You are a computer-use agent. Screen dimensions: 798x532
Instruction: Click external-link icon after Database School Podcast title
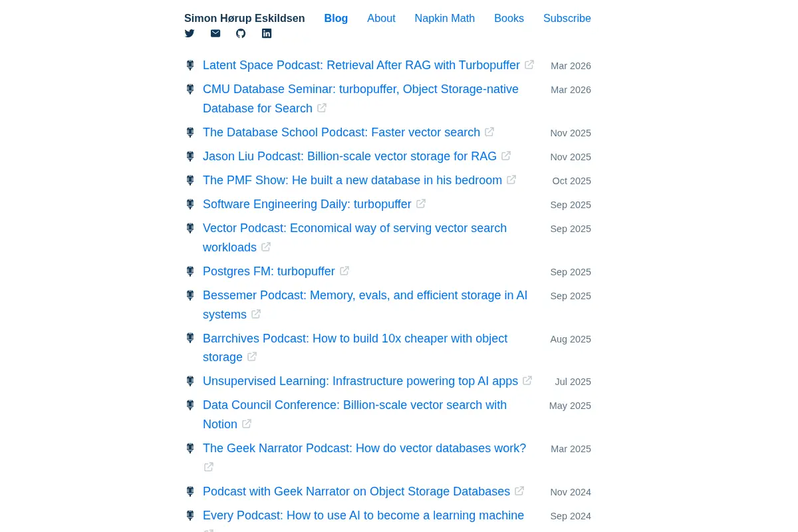[x=489, y=132]
